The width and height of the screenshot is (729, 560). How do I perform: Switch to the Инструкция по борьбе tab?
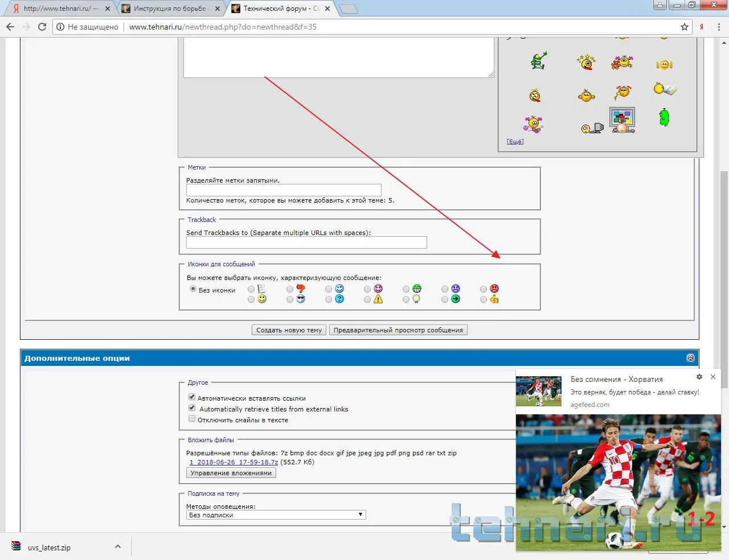170,9
